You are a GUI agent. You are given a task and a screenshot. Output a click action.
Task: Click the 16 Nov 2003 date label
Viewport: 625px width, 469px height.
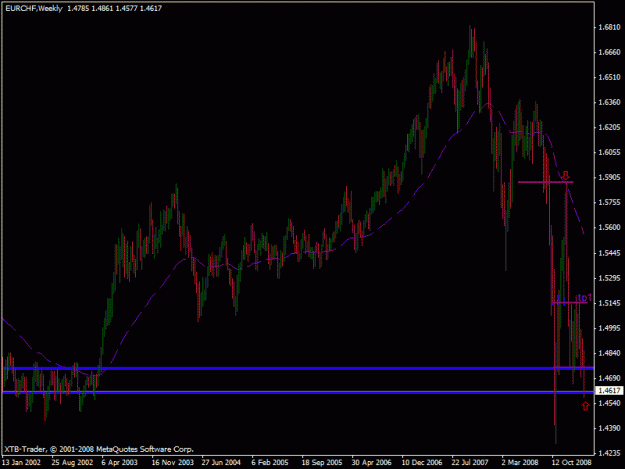pyautogui.click(x=173, y=463)
